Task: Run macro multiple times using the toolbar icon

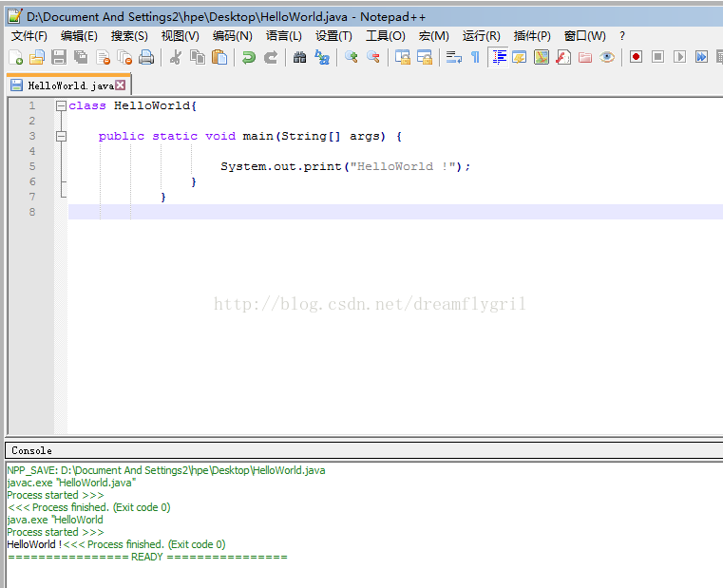Action: click(701, 57)
